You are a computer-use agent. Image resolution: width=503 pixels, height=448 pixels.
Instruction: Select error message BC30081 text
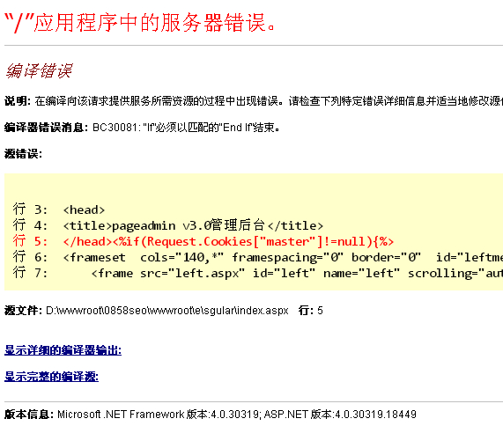(187, 128)
